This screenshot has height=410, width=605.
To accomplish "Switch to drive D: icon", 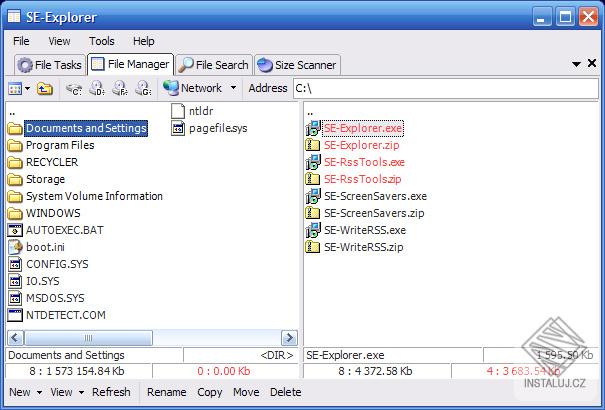I will [x=97, y=89].
